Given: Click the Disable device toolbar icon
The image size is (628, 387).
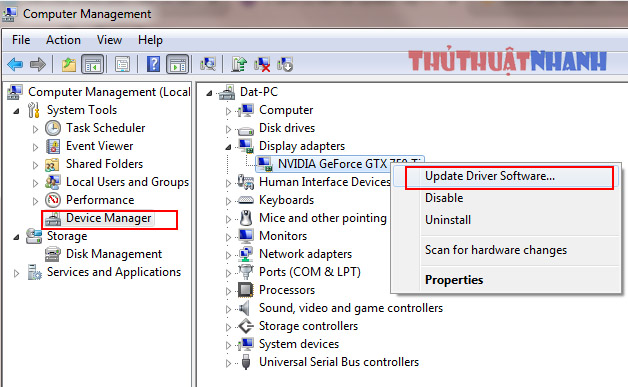Looking at the screenshot, I should [x=285, y=64].
